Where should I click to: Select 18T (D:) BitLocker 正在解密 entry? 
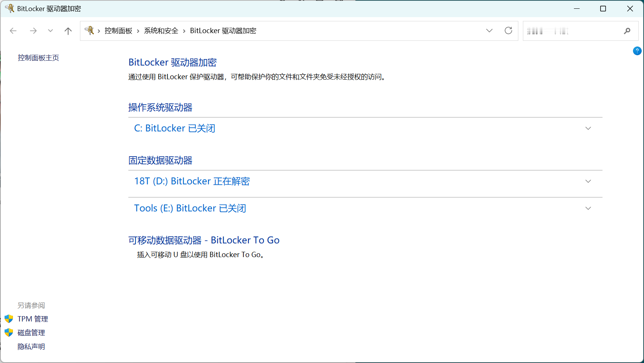click(192, 181)
